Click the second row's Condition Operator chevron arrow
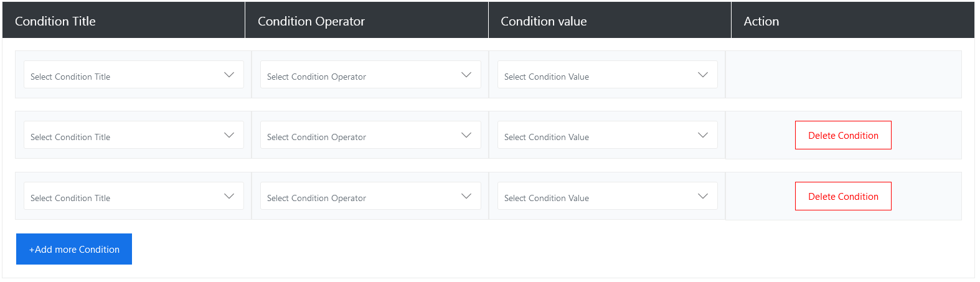 (x=466, y=135)
